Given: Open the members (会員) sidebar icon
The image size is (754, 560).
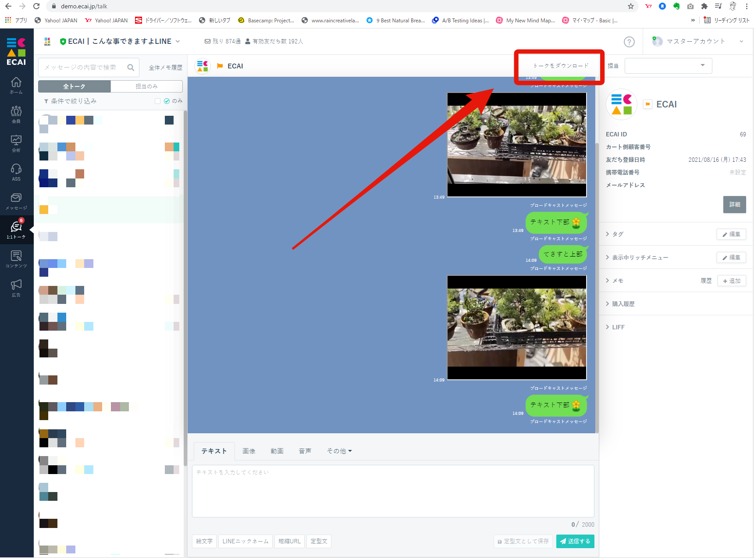Looking at the screenshot, I should pyautogui.click(x=16, y=114).
